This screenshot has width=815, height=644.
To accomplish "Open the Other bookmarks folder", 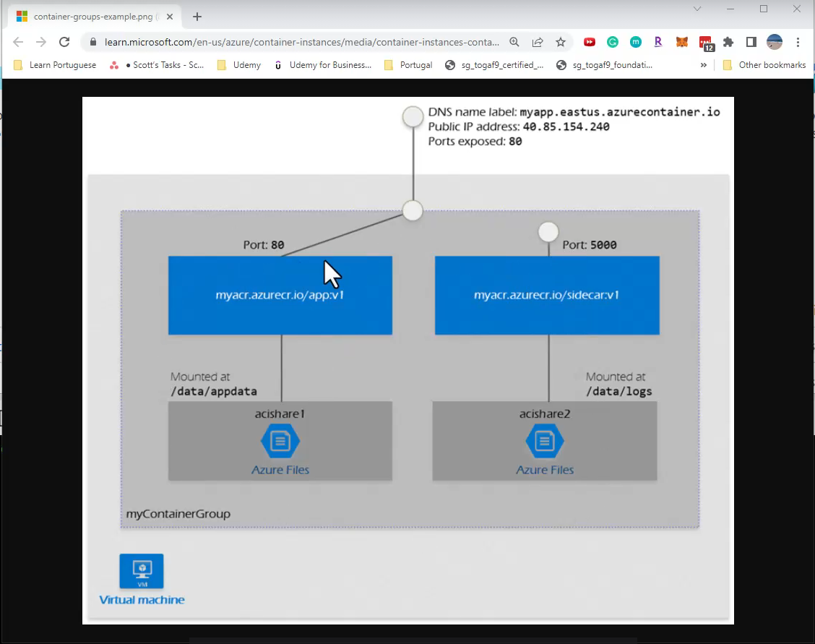I will (764, 65).
